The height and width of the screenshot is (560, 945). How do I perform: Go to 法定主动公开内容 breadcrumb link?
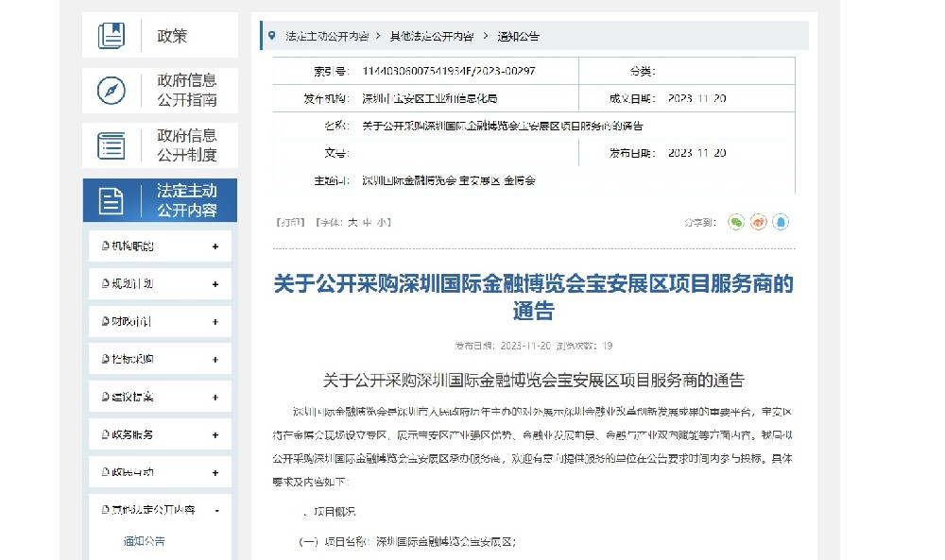[327, 36]
